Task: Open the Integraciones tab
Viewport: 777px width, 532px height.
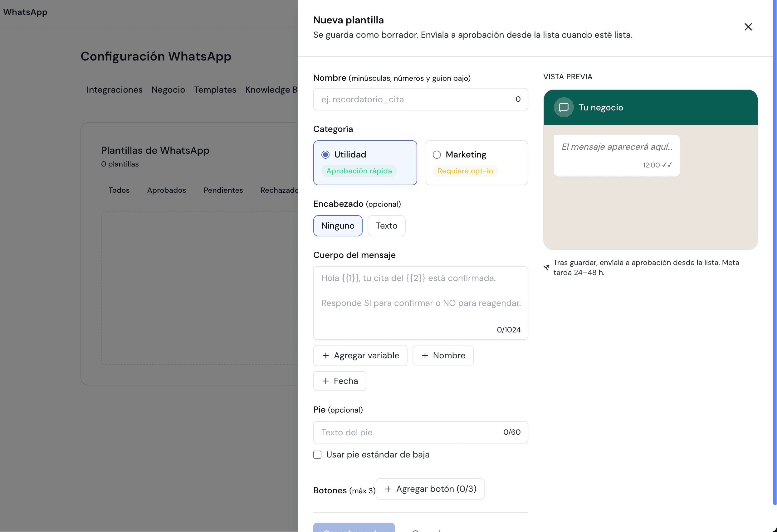Action: tap(114, 89)
